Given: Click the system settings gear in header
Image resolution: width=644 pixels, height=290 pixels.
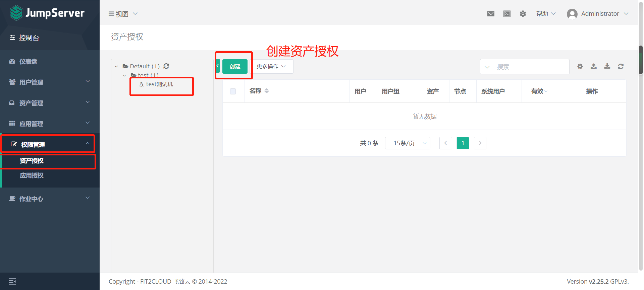Looking at the screenshot, I should click(x=523, y=14).
